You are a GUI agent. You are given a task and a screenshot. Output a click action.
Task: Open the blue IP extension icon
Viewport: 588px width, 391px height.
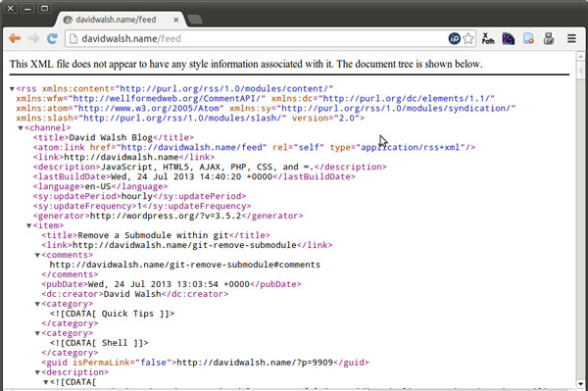[454, 38]
